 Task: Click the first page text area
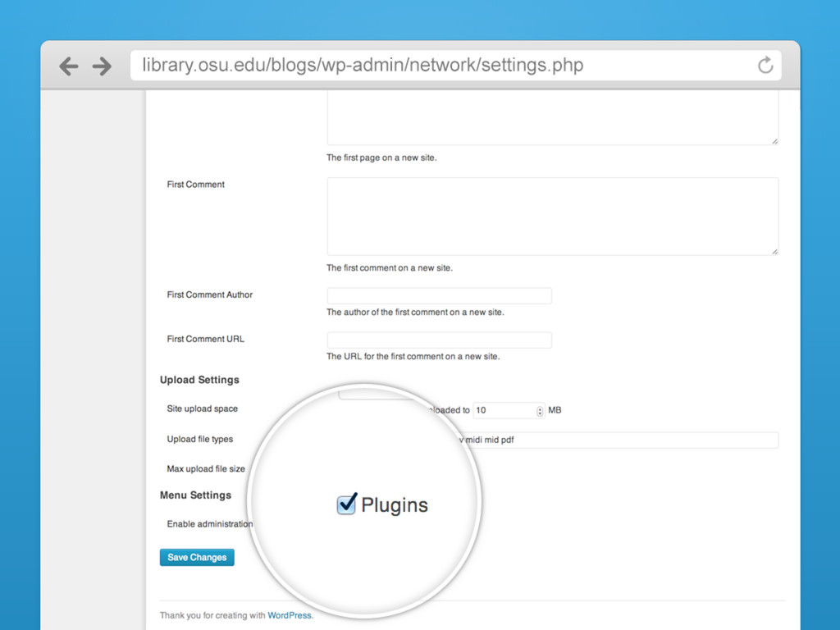coord(552,118)
